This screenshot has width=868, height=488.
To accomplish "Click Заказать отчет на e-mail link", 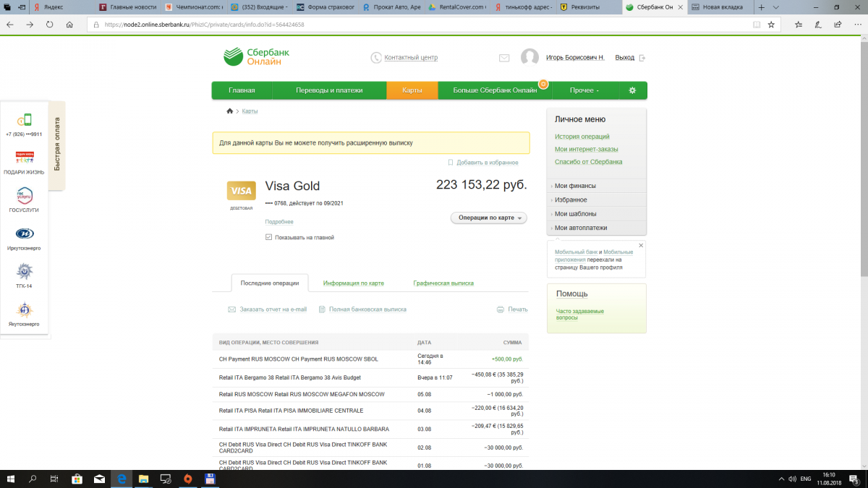I will coord(273,309).
